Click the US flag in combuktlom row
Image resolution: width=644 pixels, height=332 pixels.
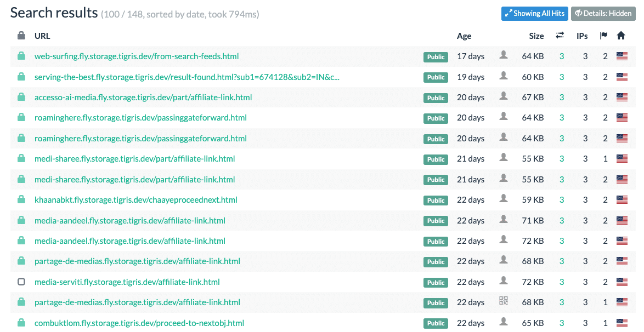(622, 323)
